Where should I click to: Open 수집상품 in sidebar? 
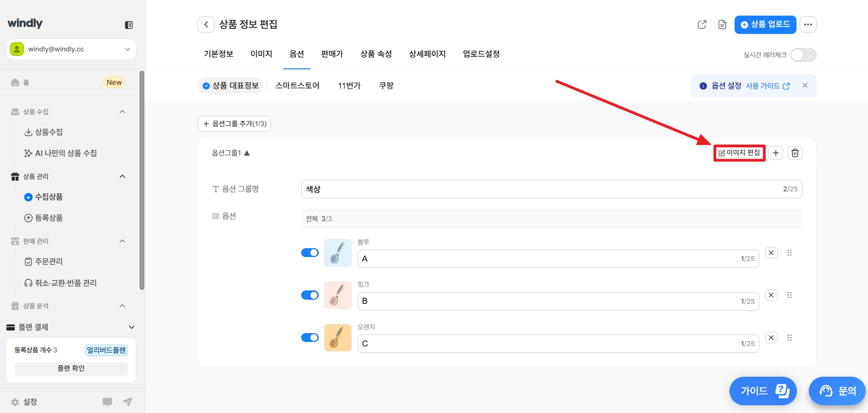(x=44, y=197)
